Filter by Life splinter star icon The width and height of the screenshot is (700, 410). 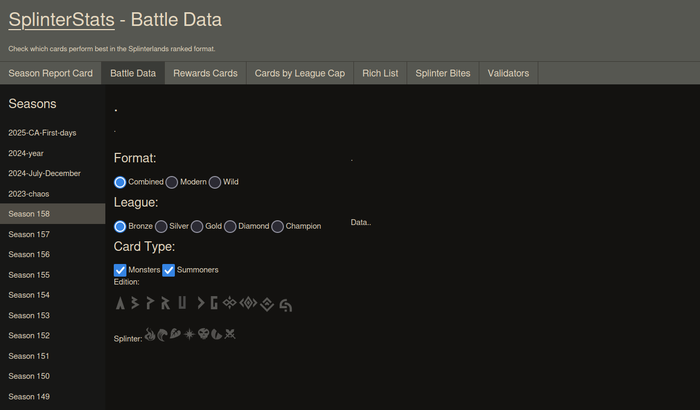coord(189,334)
